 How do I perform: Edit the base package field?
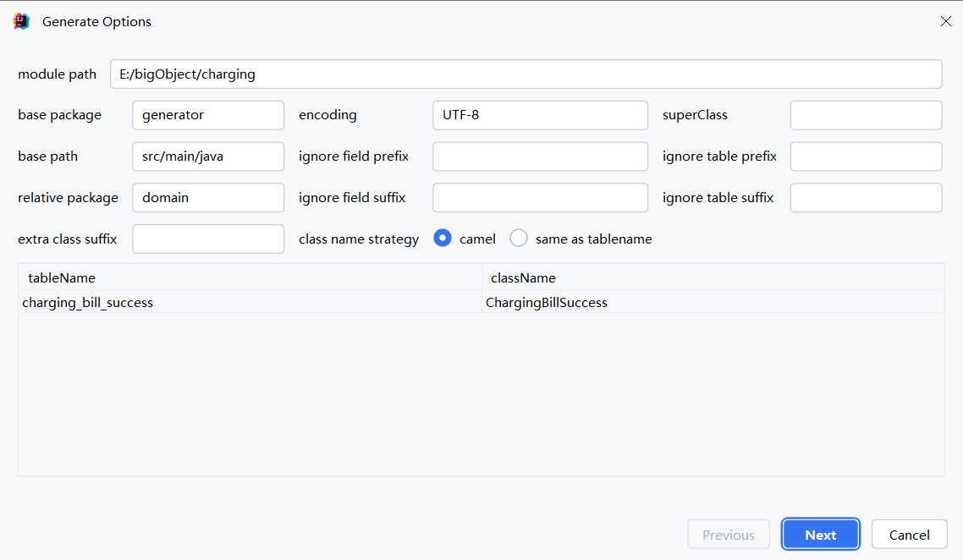tap(208, 115)
